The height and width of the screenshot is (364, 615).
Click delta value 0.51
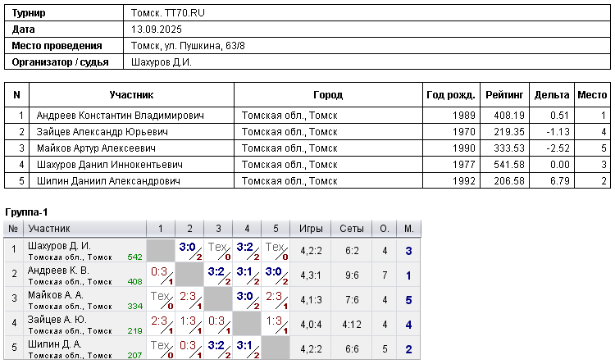(x=559, y=116)
